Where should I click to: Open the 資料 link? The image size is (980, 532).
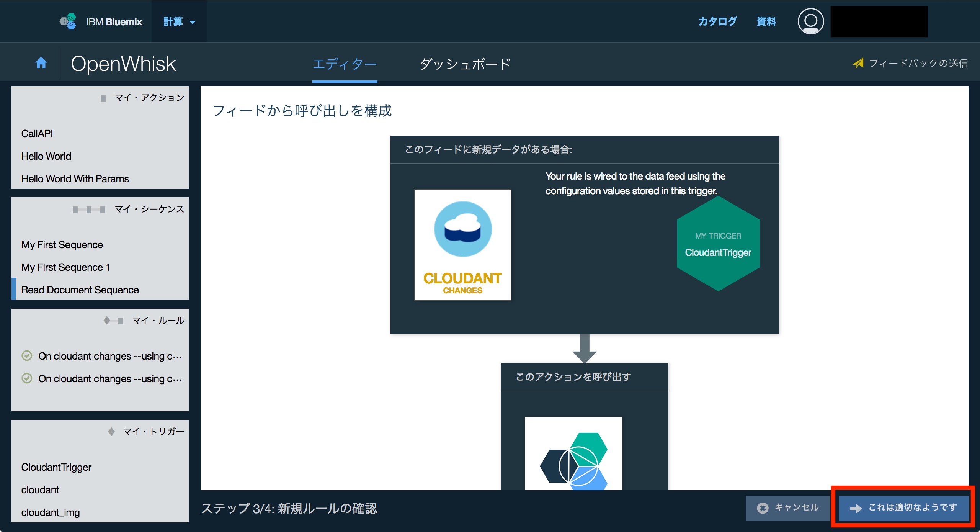click(766, 21)
